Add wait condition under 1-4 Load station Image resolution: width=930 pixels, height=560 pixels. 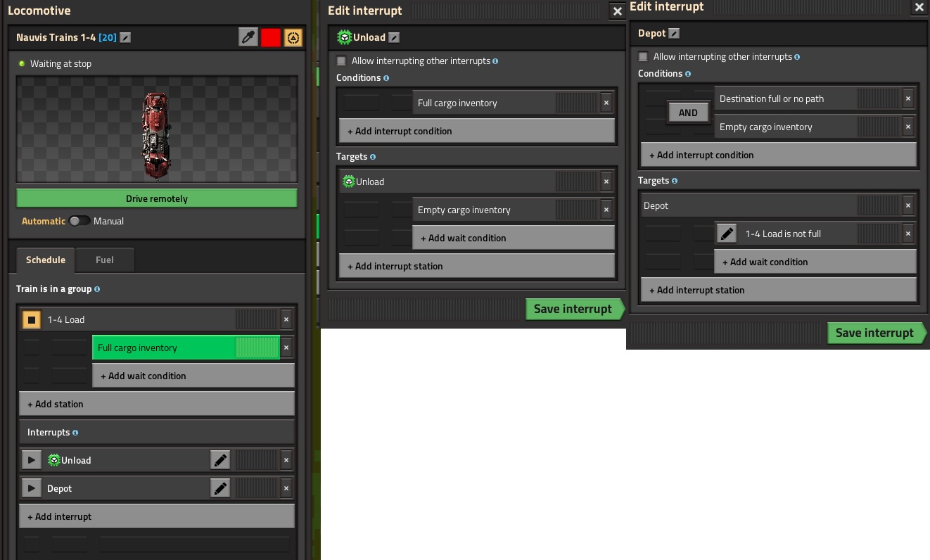[193, 376]
